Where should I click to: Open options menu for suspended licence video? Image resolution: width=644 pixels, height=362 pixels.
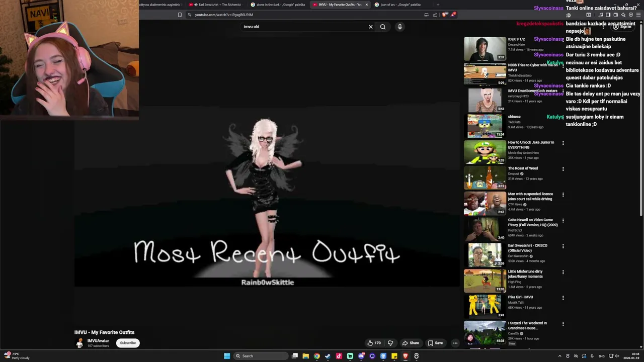[x=563, y=195]
